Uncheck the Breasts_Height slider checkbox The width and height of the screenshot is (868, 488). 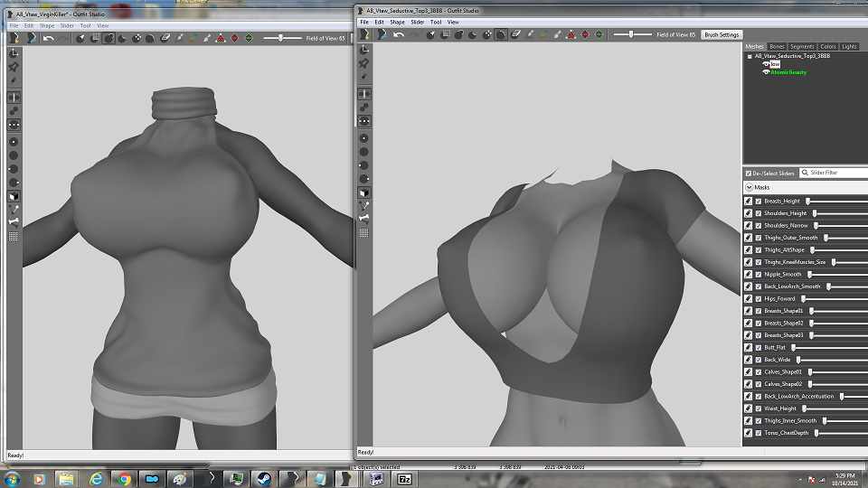pyautogui.click(x=759, y=202)
